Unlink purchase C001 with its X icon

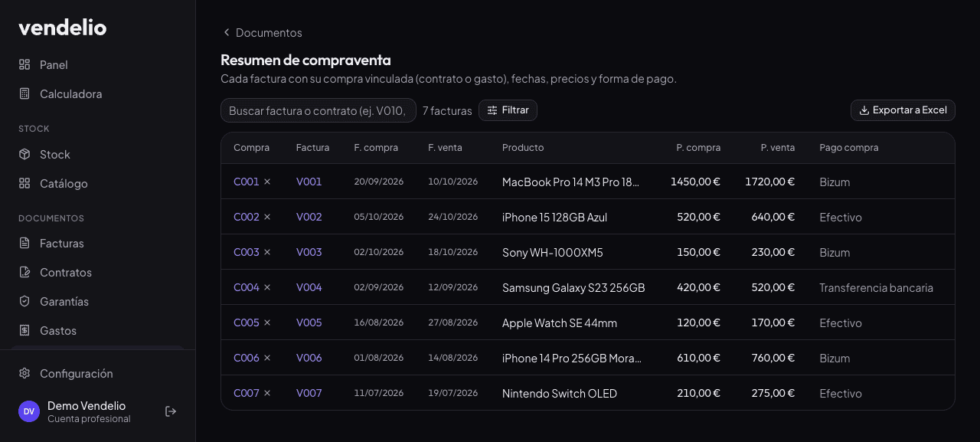pyautogui.click(x=267, y=182)
